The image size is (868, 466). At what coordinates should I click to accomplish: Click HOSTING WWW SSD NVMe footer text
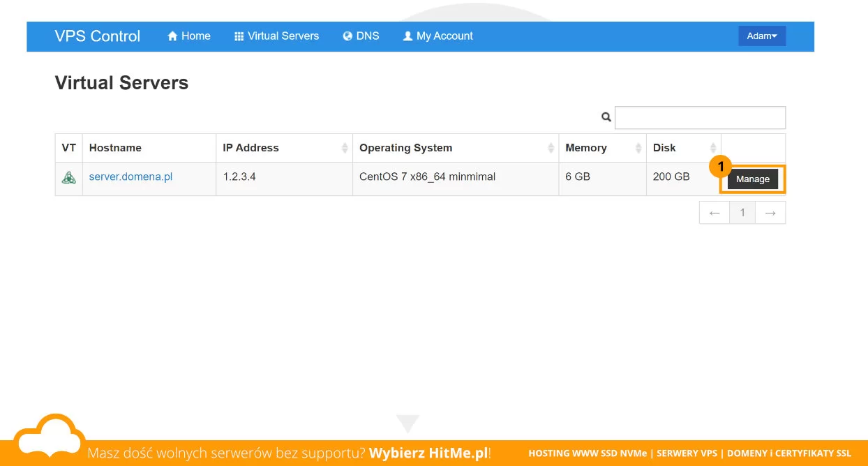pyautogui.click(x=588, y=453)
